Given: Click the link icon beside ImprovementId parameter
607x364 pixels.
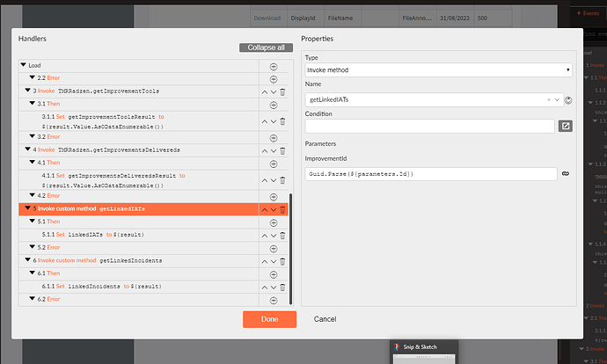Looking at the screenshot, I should (x=565, y=174).
